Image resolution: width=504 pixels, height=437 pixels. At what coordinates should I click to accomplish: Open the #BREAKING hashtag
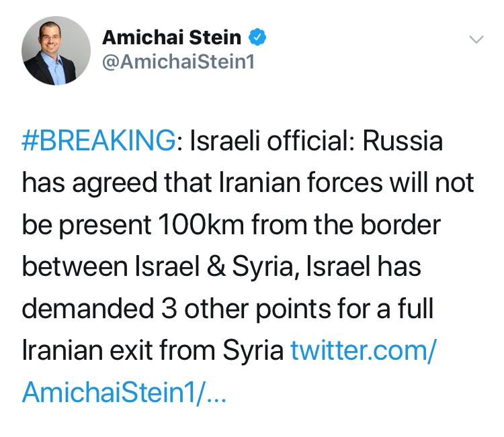coord(98,142)
